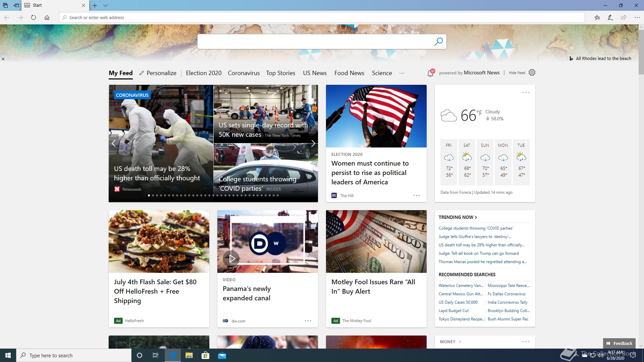This screenshot has height=362, width=644.
Task: Click Type here to search box
Action: click(x=74, y=355)
